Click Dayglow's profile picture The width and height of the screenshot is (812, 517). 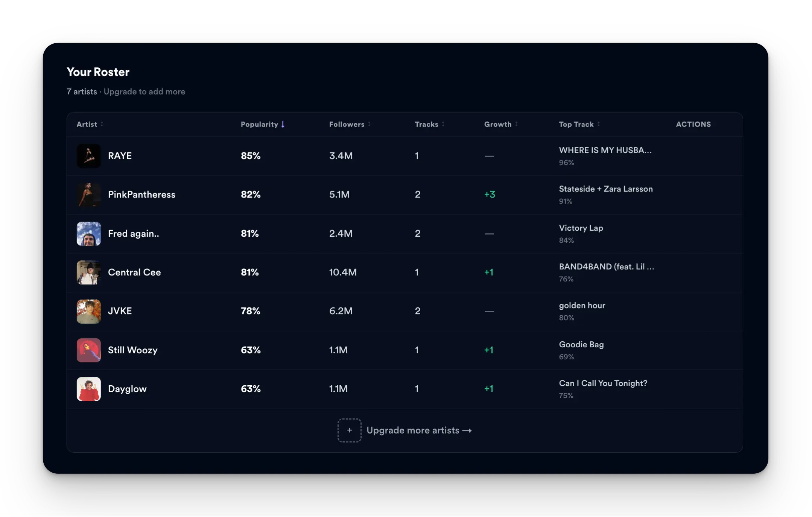[89, 389]
